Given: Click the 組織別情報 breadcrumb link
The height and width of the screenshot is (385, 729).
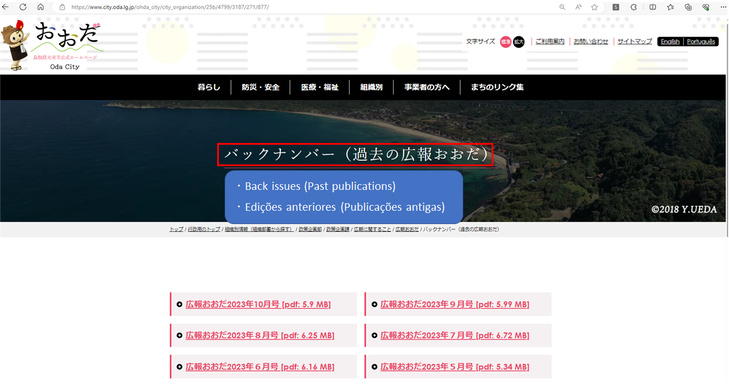Looking at the screenshot, I should (259, 229).
